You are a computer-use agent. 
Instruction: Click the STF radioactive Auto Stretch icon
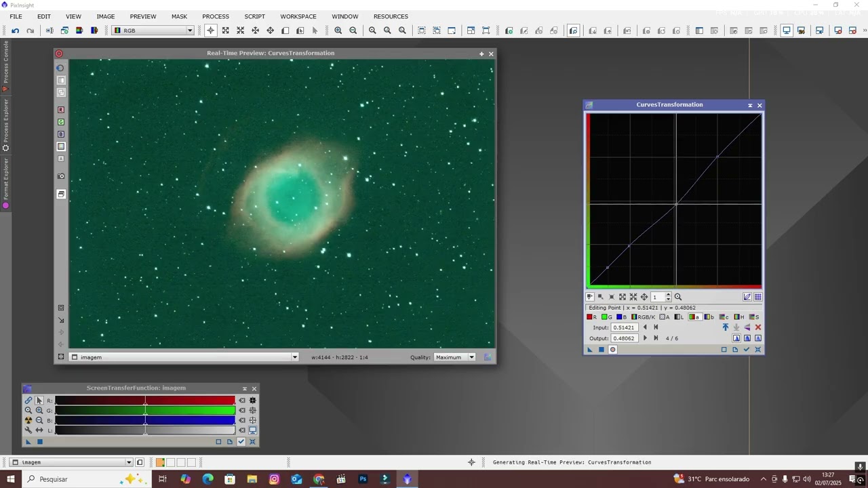click(28, 420)
